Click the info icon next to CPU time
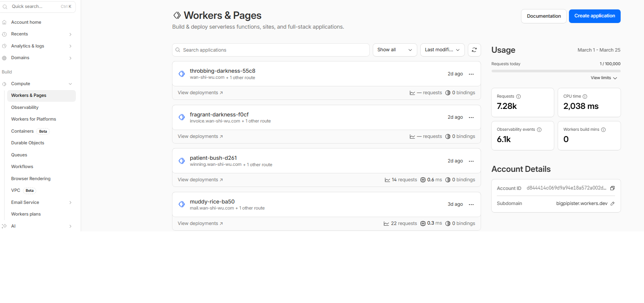Image resolution: width=644 pixels, height=303 pixels. [x=585, y=96]
